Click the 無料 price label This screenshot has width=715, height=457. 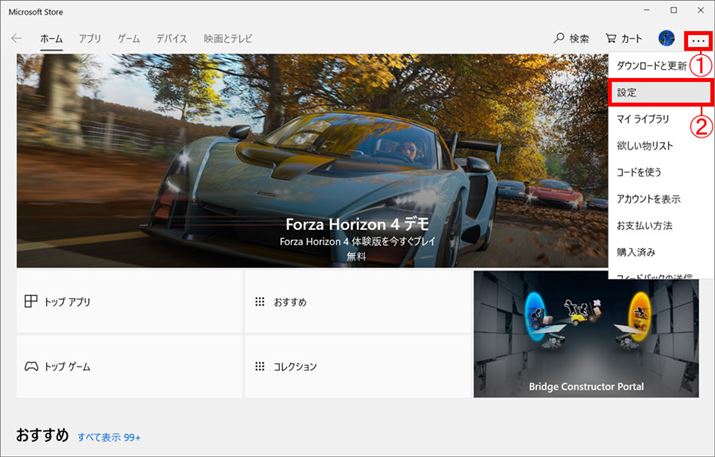point(356,256)
